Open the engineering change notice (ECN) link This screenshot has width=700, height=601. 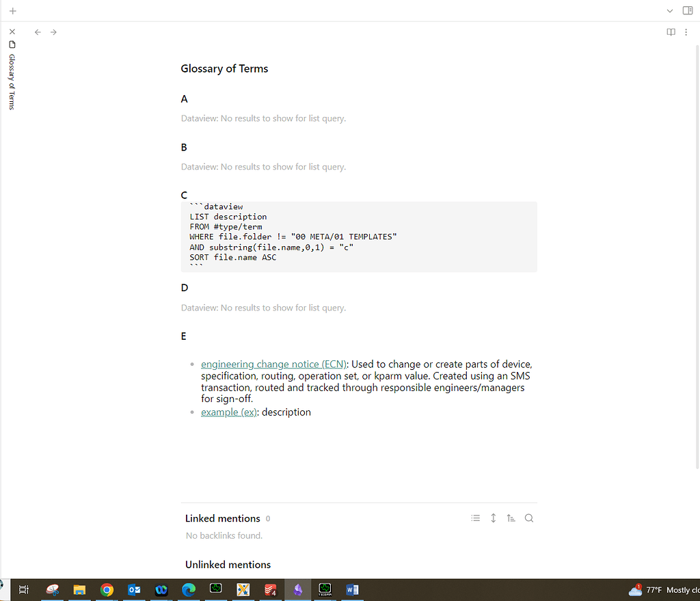tap(273, 364)
